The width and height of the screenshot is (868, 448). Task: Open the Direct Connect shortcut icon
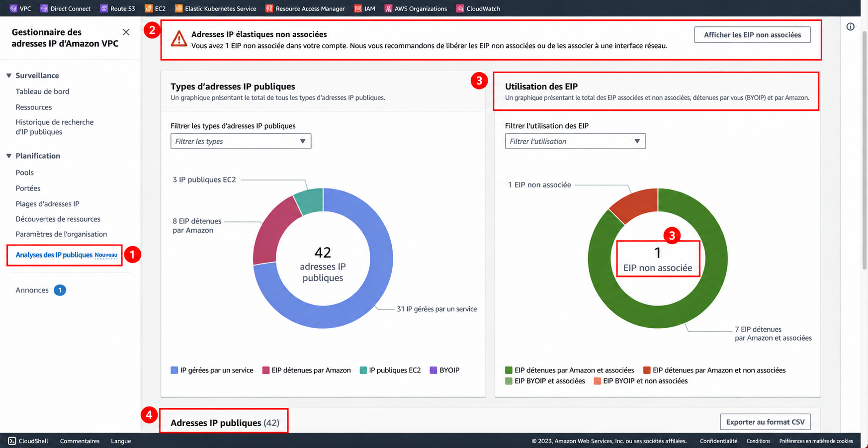pyautogui.click(x=44, y=8)
